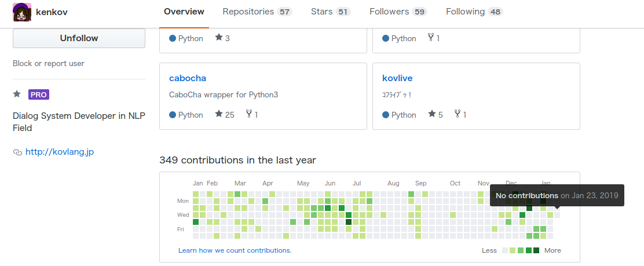Click the star icon on cabocha repository
Screen dimensions: 644x266
click(218, 114)
